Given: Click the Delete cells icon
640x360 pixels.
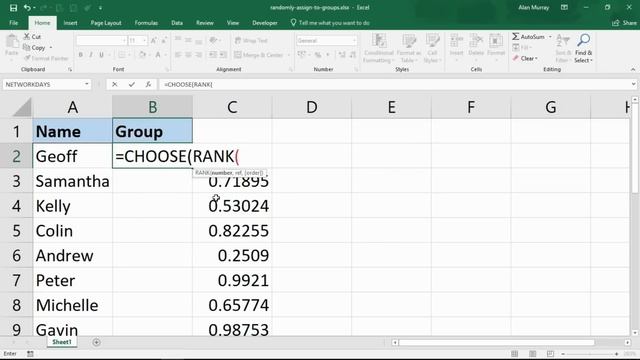Looking at the screenshot, I should click(476, 41).
